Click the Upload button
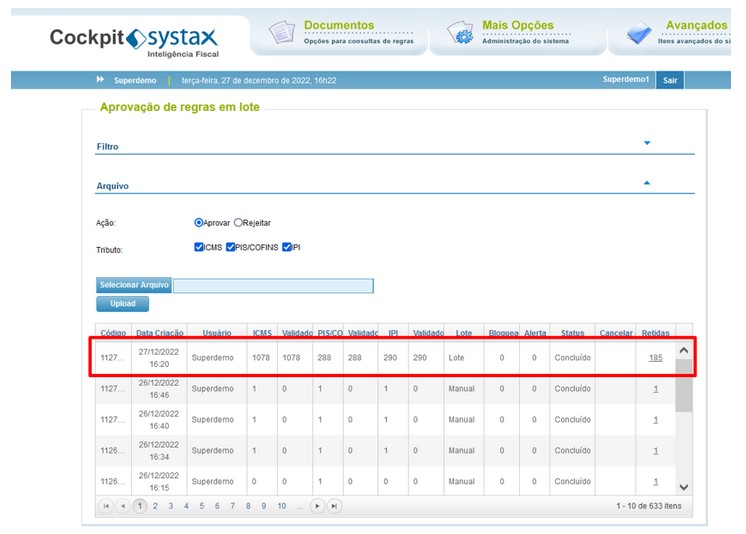Image resolution: width=746 pixels, height=534 pixels. tap(123, 304)
